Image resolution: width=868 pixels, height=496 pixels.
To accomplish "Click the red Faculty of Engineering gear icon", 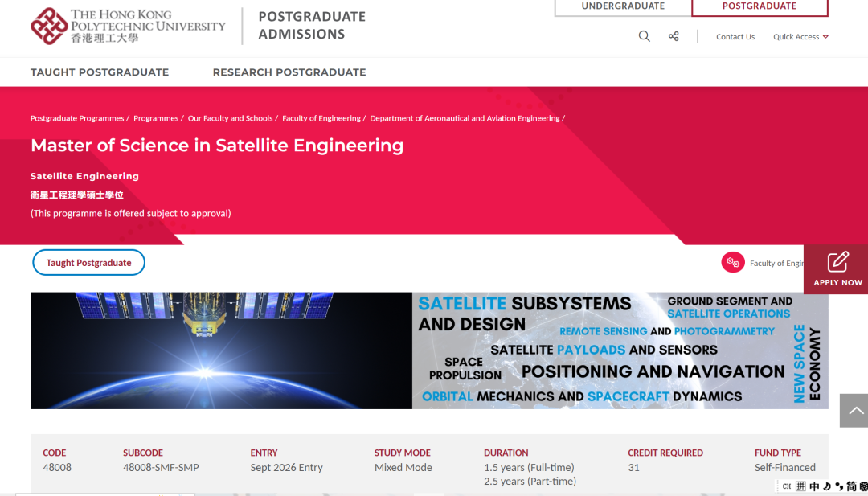I will point(732,263).
